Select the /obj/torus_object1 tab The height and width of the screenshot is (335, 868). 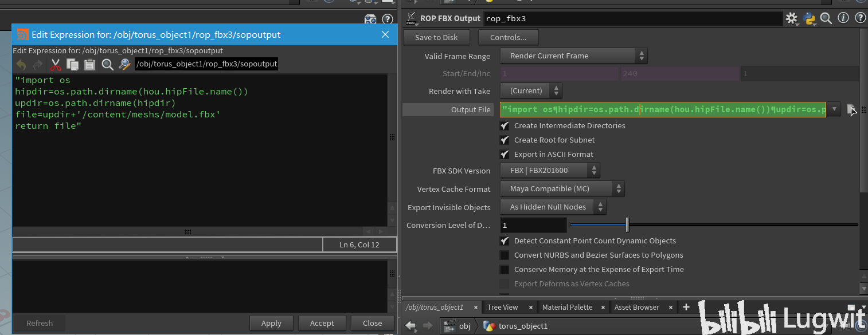[435, 308]
